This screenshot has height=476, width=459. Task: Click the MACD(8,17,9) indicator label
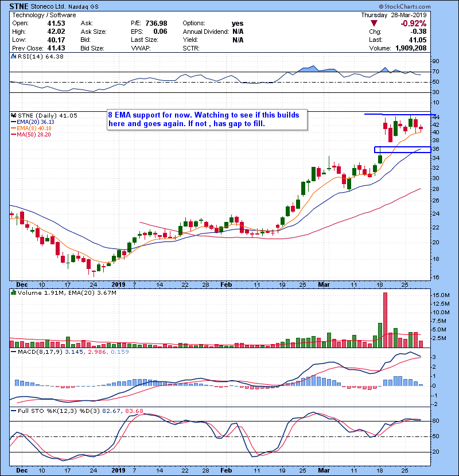(41, 352)
